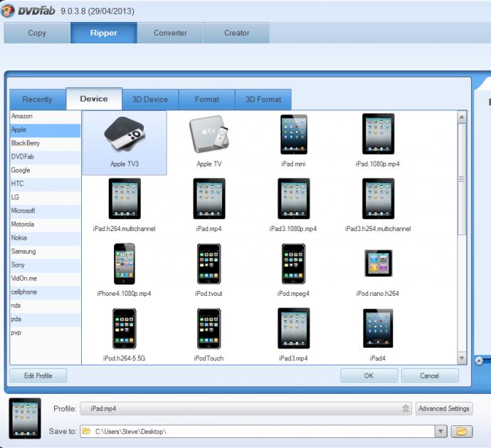Choose nds in the category list
This screenshot has width=491, height=448.
[x=45, y=306]
